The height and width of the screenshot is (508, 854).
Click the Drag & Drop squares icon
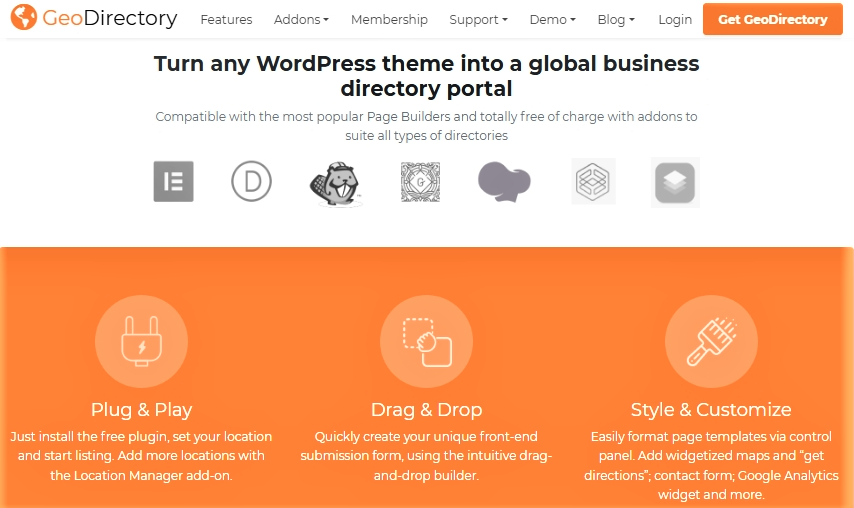click(426, 341)
